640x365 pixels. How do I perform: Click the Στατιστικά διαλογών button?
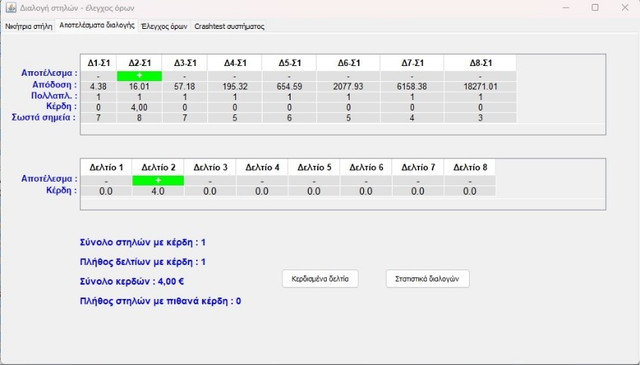pos(427,279)
